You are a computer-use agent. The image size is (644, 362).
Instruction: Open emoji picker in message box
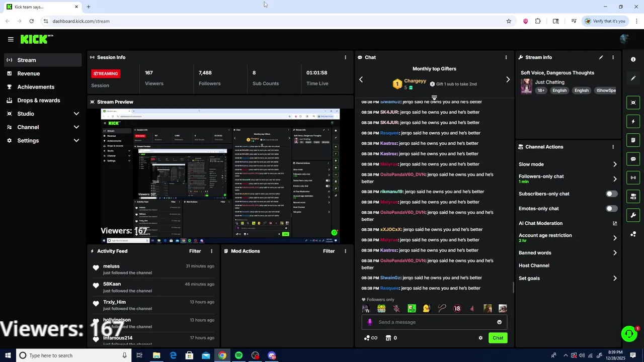499,322
